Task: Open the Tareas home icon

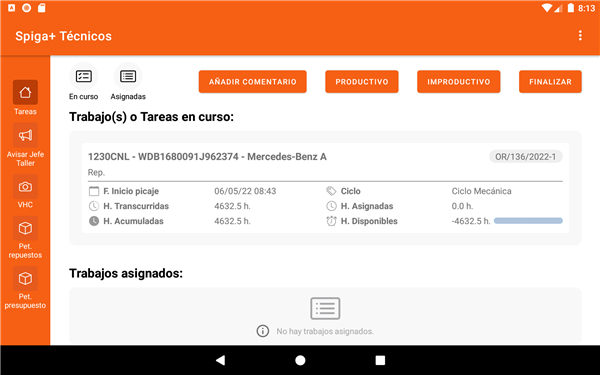Action: coord(25,92)
